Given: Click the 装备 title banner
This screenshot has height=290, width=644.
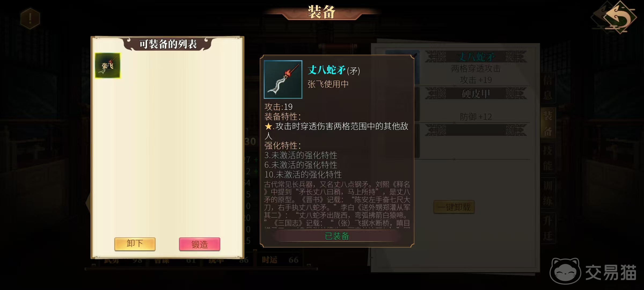Looking at the screenshot, I should tap(321, 12).
